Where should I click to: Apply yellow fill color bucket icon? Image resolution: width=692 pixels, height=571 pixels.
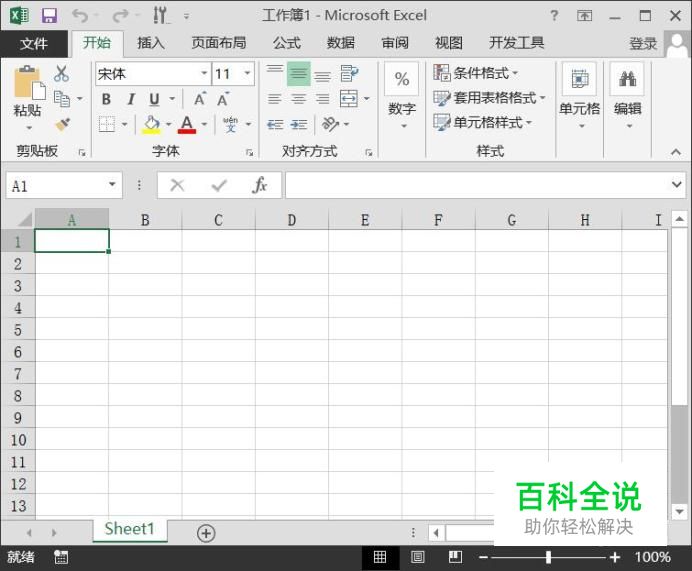click(x=151, y=124)
